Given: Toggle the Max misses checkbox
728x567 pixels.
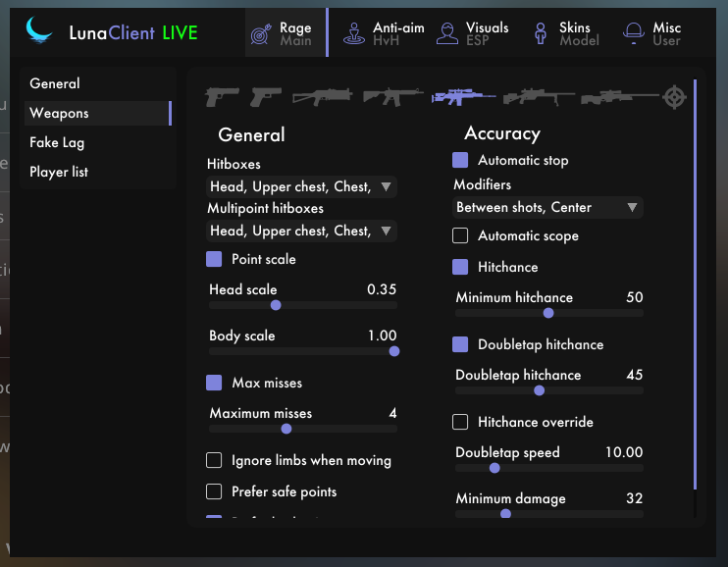Looking at the screenshot, I should coord(214,383).
